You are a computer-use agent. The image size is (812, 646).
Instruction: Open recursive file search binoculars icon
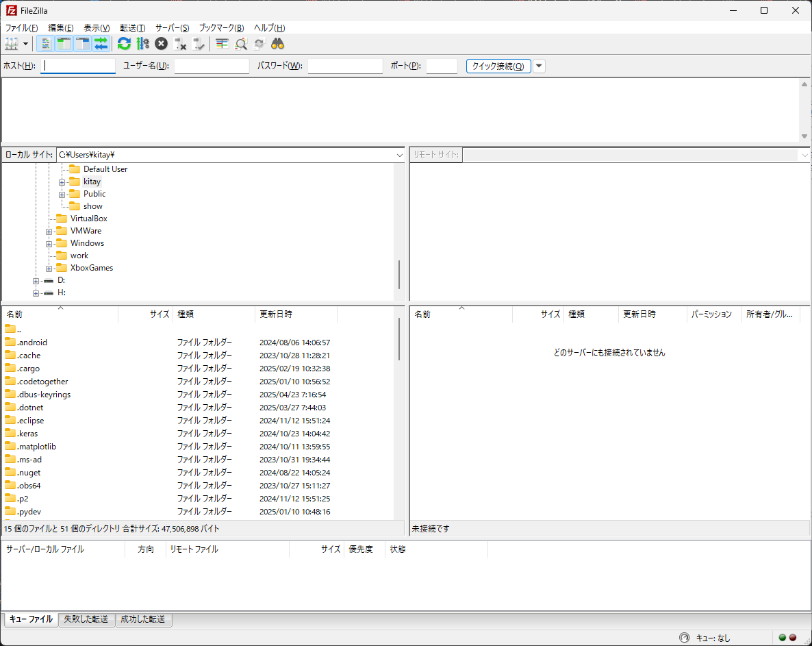point(277,44)
